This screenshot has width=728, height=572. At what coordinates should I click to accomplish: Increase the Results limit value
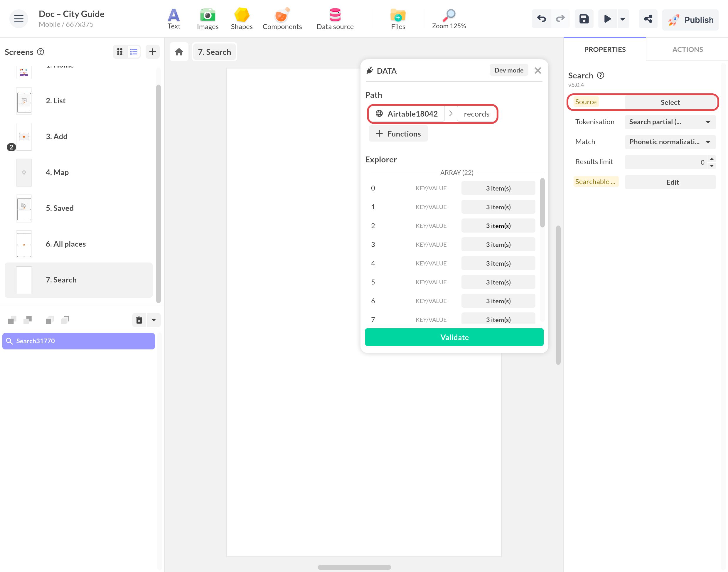tap(712, 159)
